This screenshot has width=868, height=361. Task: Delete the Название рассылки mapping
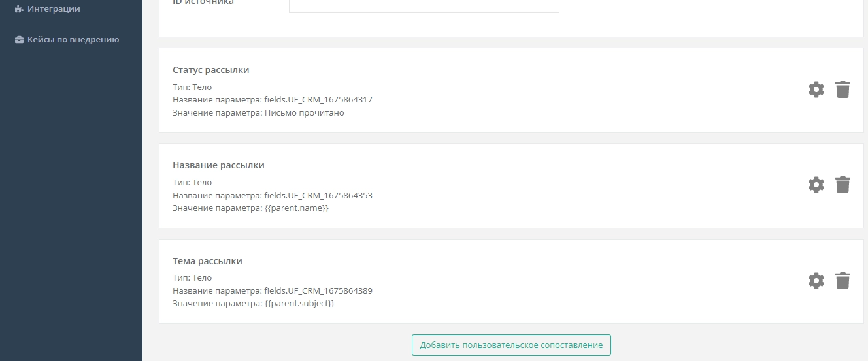click(x=843, y=185)
